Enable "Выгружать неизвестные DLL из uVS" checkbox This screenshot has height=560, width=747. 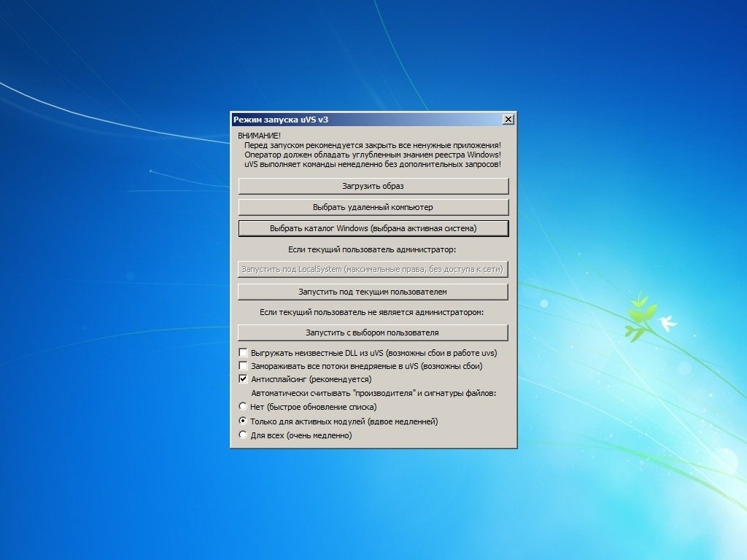click(x=243, y=353)
